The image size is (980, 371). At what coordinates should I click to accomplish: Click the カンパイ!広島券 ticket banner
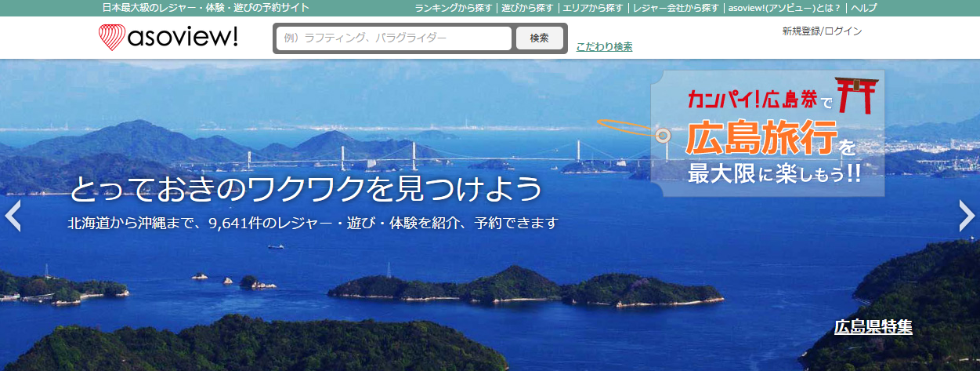click(x=768, y=133)
